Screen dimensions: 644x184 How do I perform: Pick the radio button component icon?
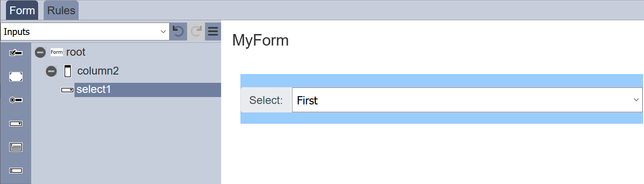(x=16, y=100)
